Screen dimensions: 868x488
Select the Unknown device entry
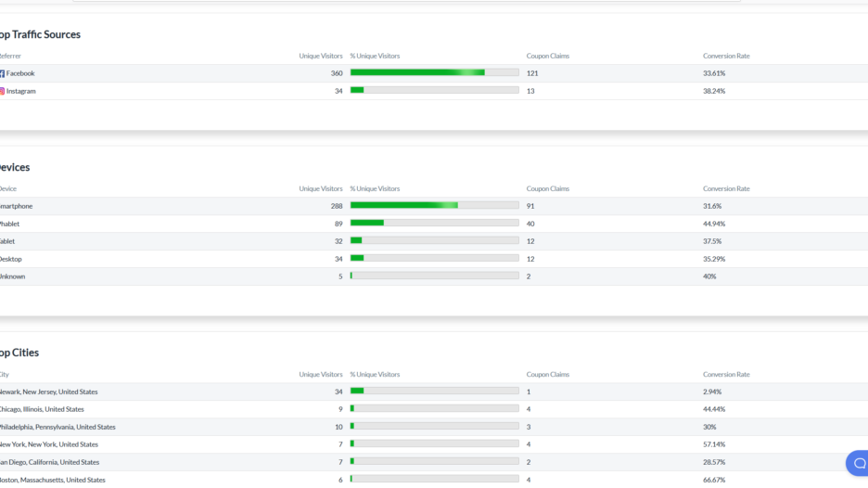pyautogui.click(x=13, y=276)
